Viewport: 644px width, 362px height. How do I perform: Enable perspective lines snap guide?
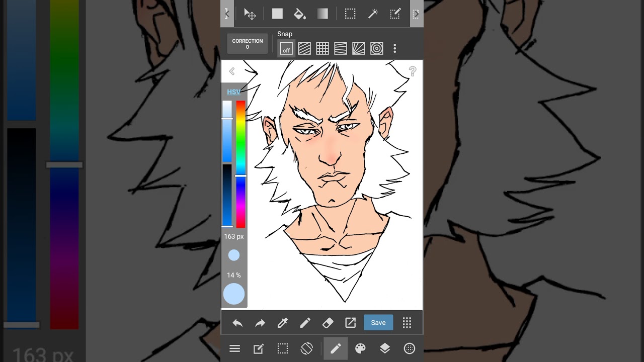pyautogui.click(x=341, y=49)
